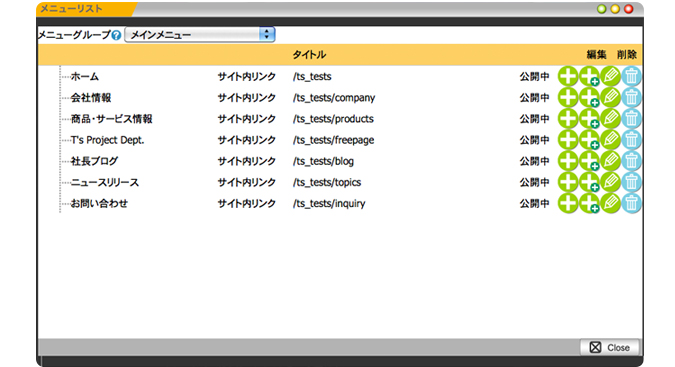675x367 pixels.
Task: Edit the お問い合わせ menu item
Action: pyautogui.click(x=610, y=203)
